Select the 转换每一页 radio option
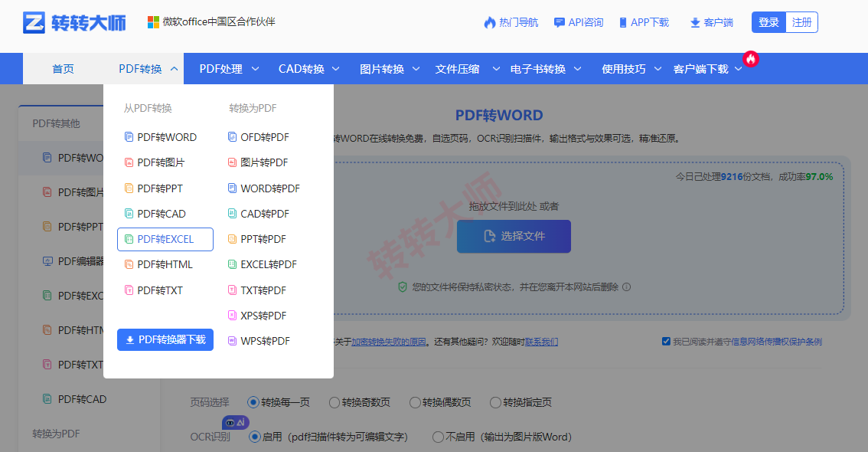868x452 pixels. click(x=253, y=402)
